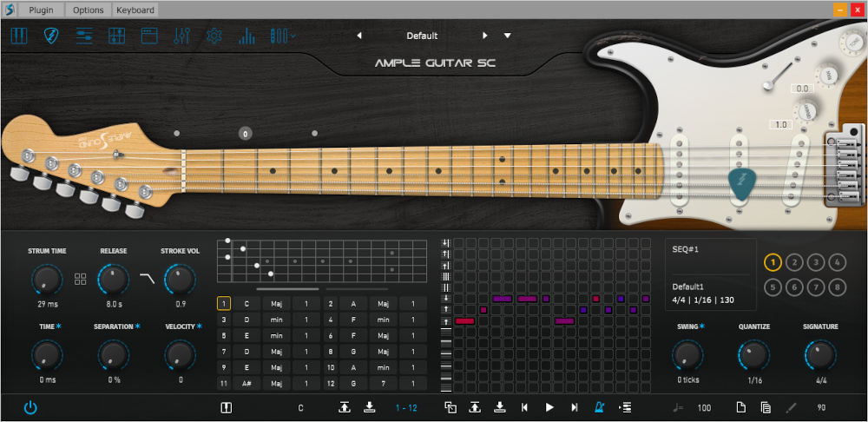Screen dimensions: 868x422
Task: Select sequence slot 4
Action: (838, 262)
